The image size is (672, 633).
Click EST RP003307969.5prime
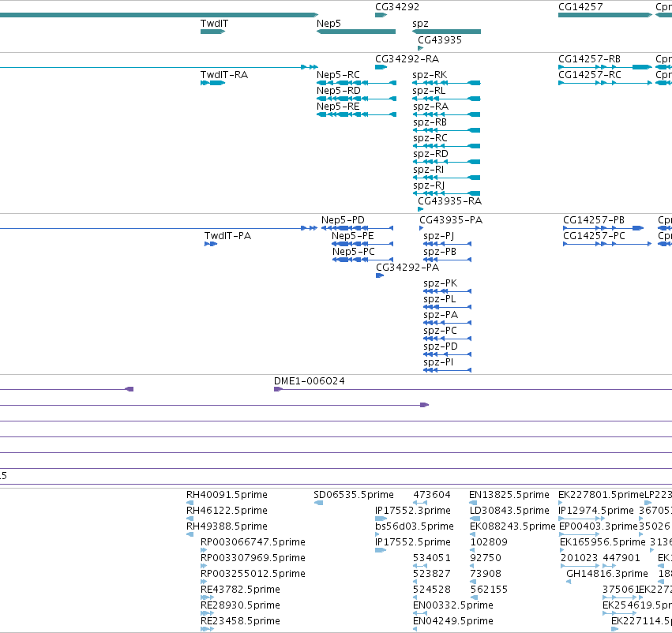(253, 558)
